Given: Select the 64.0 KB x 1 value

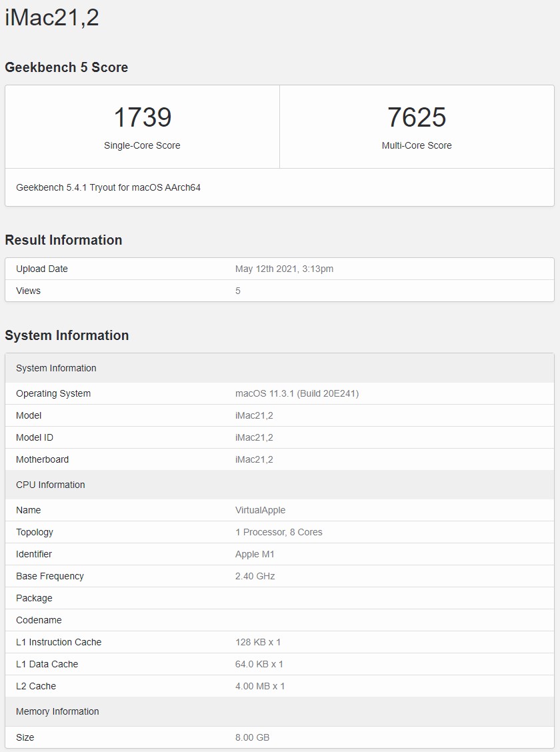Looking at the screenshot, I should click(x=259, y=664).
